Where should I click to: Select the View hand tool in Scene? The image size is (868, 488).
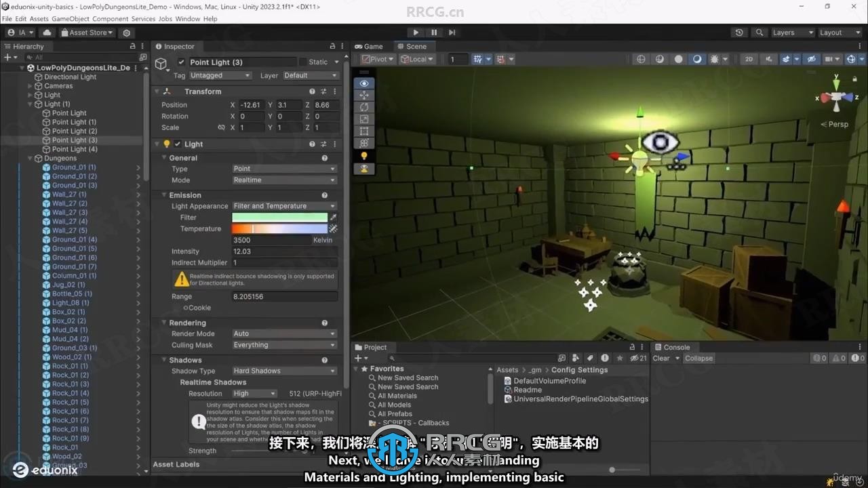[364, 83]
